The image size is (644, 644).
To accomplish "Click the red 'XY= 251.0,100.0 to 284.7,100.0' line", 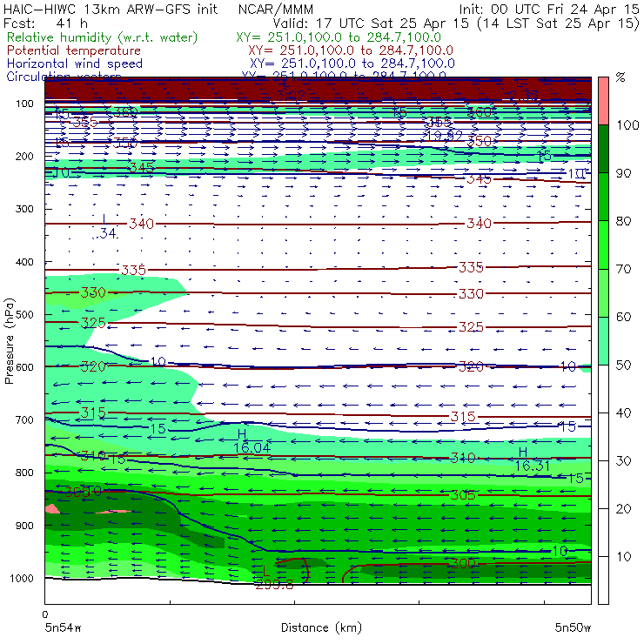I will click(x=351, y=50).
